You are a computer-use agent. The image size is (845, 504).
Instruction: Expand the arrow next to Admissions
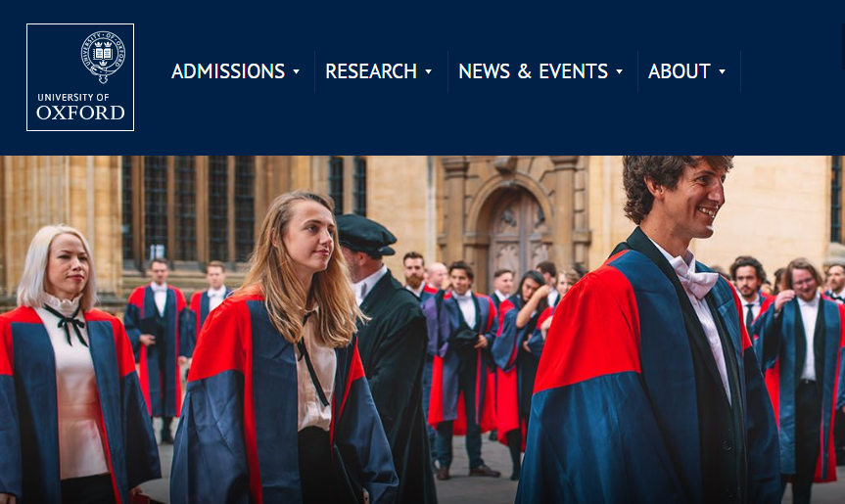(296, 71)
